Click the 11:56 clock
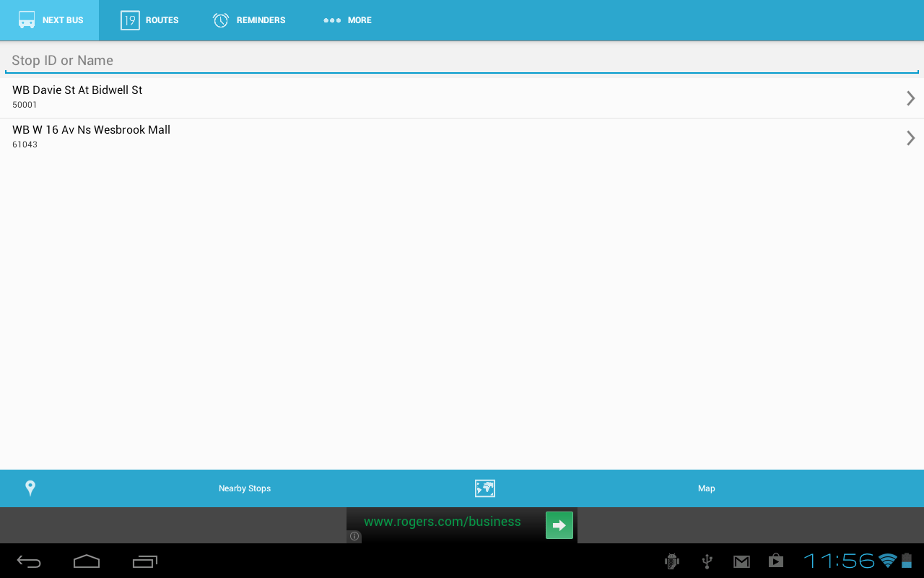Image resolution: width=924 pixels, height=578 pixels. click(840, 561)
